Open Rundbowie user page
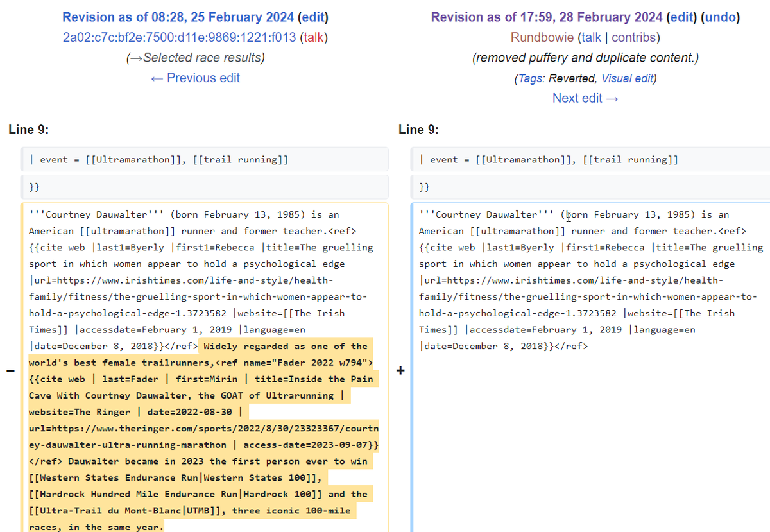Viewport: 770px width, 532px height. point(543,37)
